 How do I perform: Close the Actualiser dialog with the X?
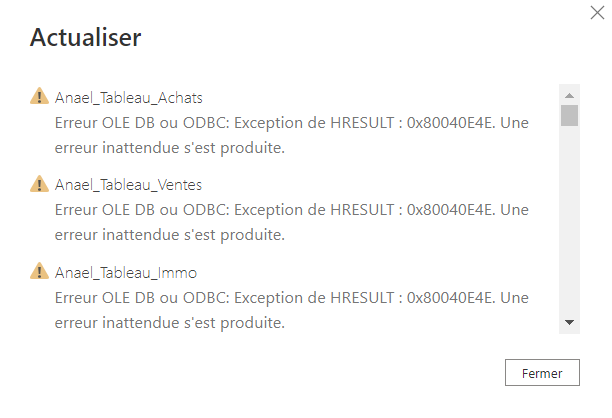(597, 12)
